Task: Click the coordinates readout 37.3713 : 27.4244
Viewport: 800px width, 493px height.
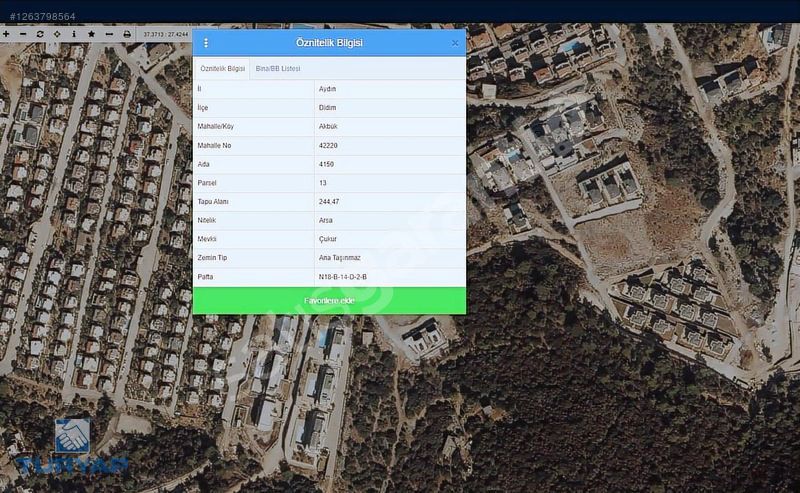Action: point(165,34)
